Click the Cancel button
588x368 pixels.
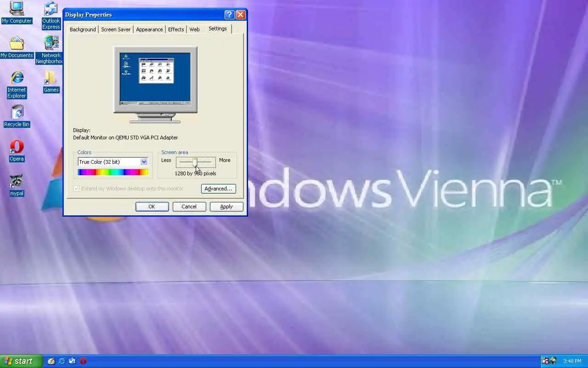[189, 207]
